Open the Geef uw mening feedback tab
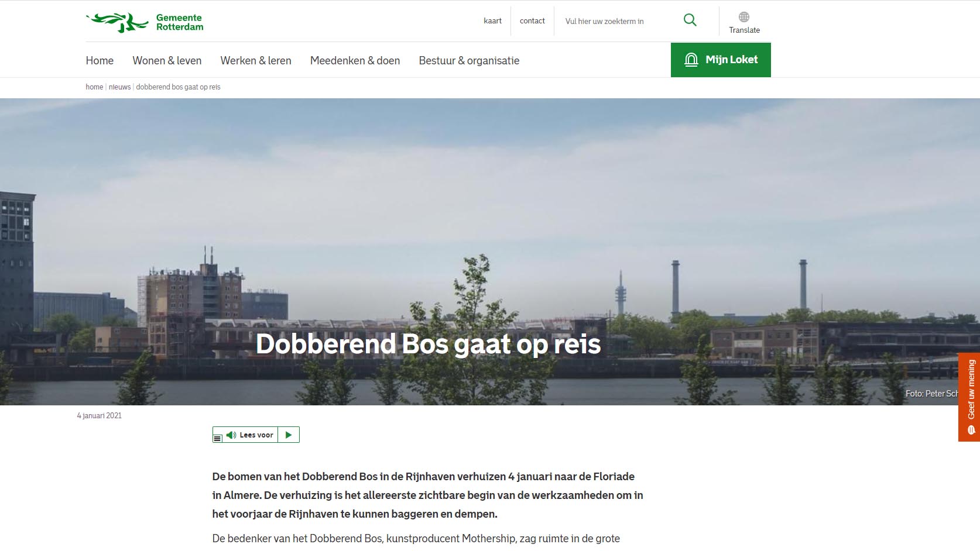The width and height of the screenshot is (980, 551). tap(971, 390)
